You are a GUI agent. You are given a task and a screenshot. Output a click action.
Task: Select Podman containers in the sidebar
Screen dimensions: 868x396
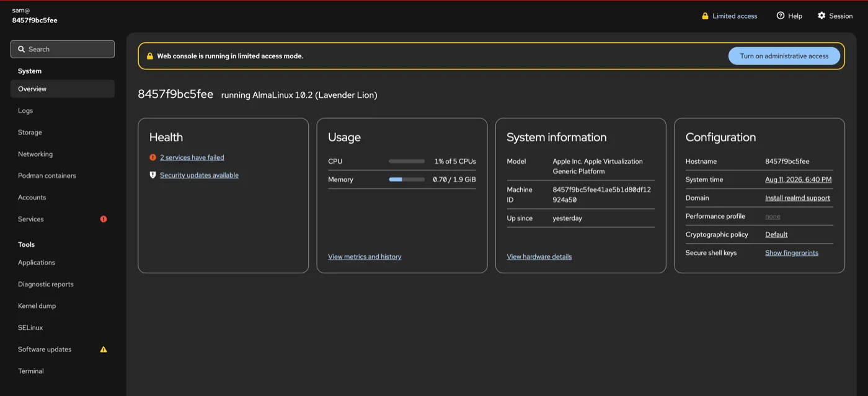pos(63,175)
